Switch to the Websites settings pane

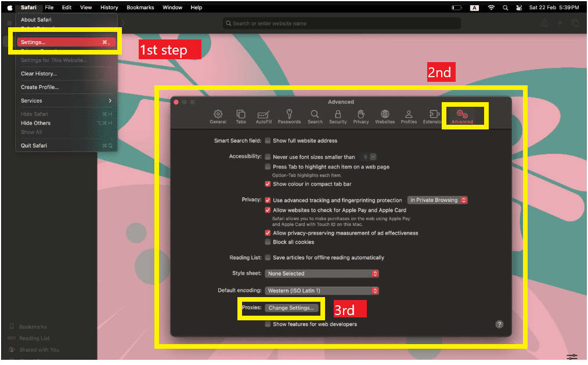pos(385,116)
